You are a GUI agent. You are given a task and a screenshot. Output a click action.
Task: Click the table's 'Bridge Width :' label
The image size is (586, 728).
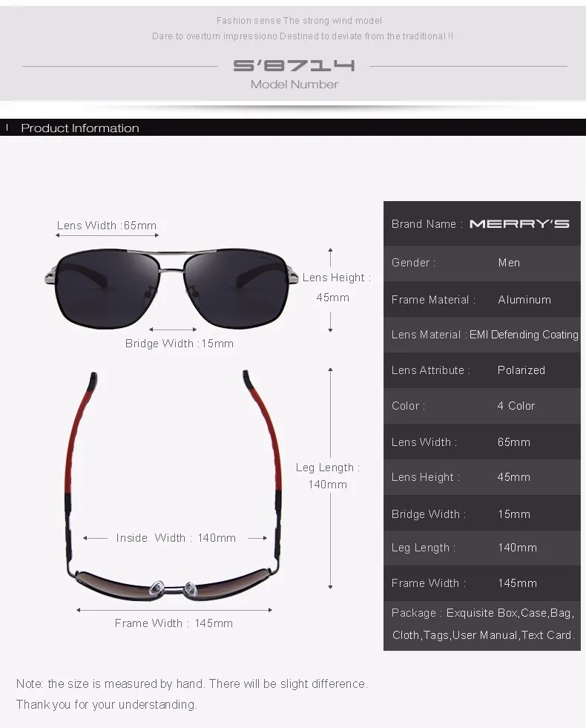click(428, 514)
